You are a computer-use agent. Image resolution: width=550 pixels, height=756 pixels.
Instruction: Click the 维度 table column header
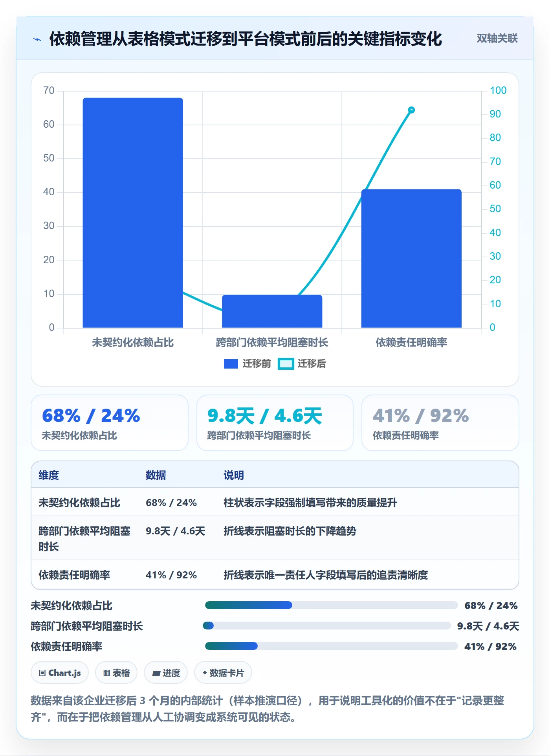(49, 475)
